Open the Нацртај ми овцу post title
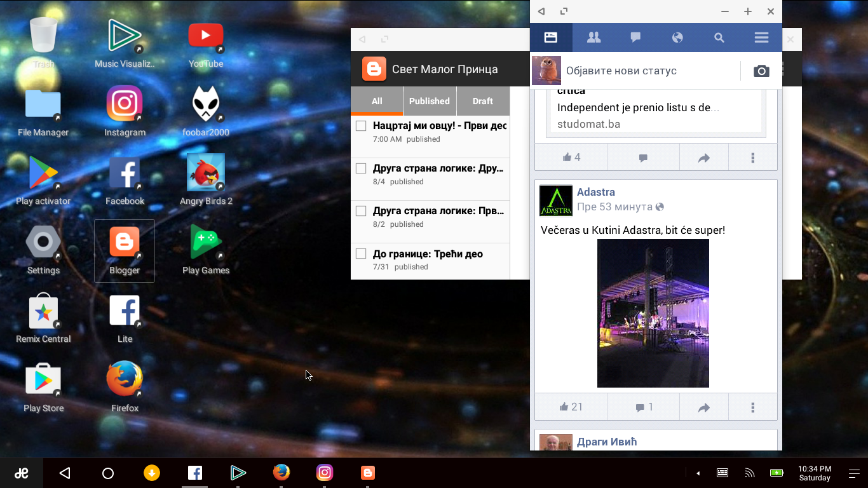Screen dimensions: 868x488 pyautogui.click(x=440, y=126)
